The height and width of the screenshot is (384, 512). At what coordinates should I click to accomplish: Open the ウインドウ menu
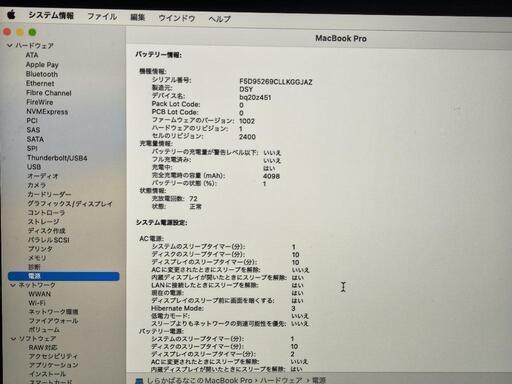pyautogui.click(x=177, y=18)
